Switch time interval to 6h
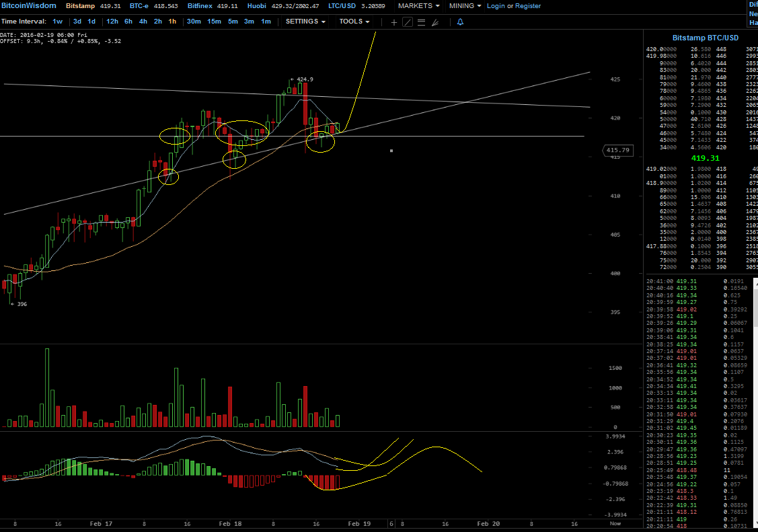 (x=128, y=22)
